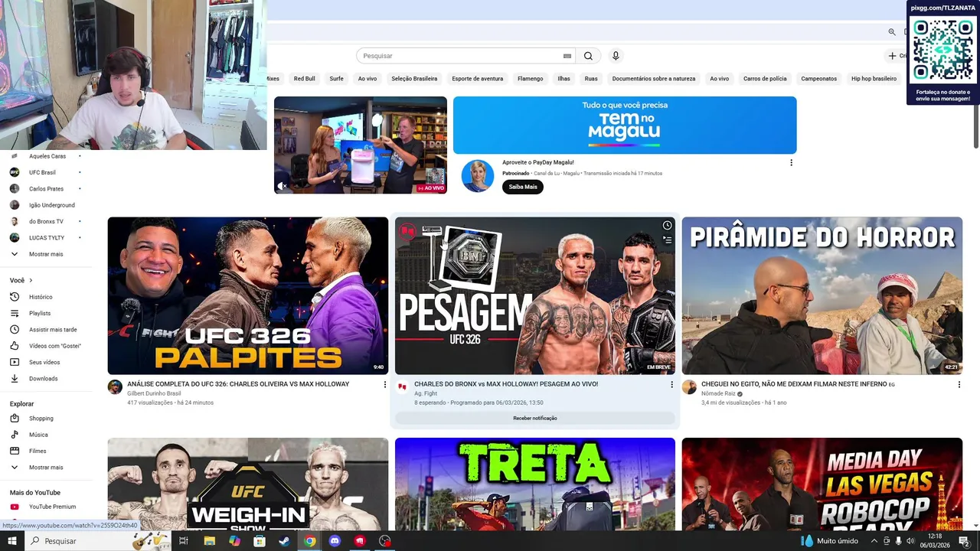Select Documentários sobre a natureza chip
Screen dimensions: 980x551
coord(654,79)
